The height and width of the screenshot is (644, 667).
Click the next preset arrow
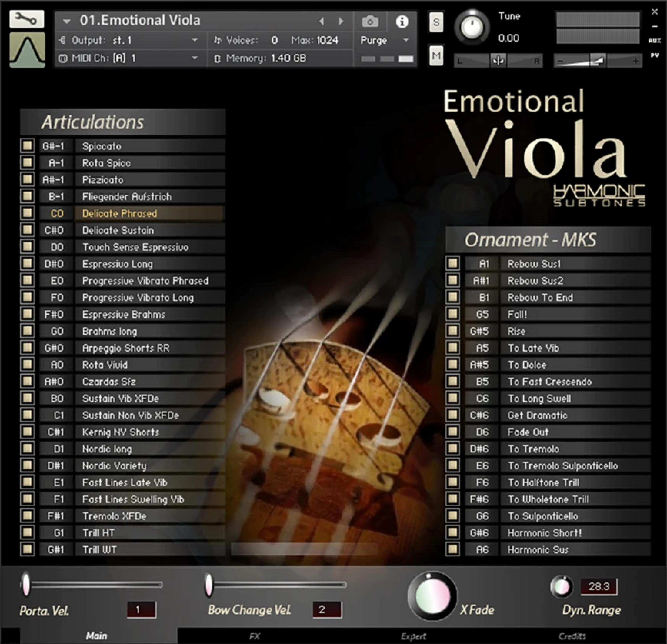341,21
